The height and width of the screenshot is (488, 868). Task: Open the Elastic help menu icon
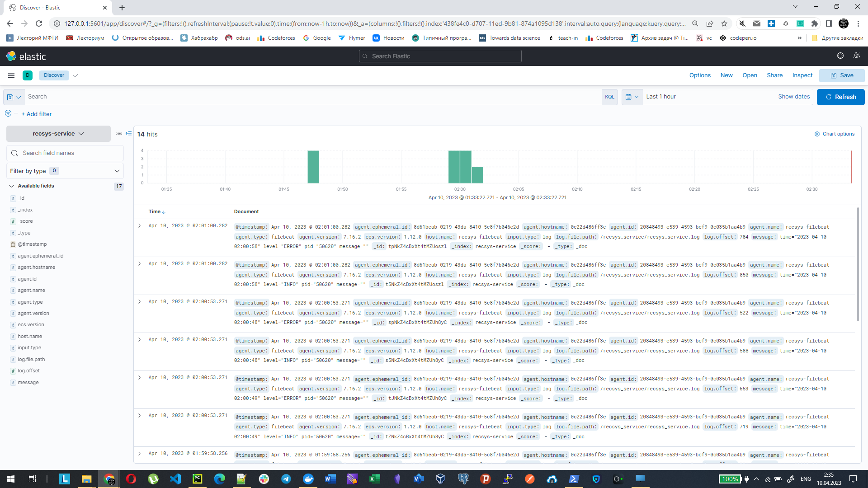pyautogui.click(x=840, y=56)
